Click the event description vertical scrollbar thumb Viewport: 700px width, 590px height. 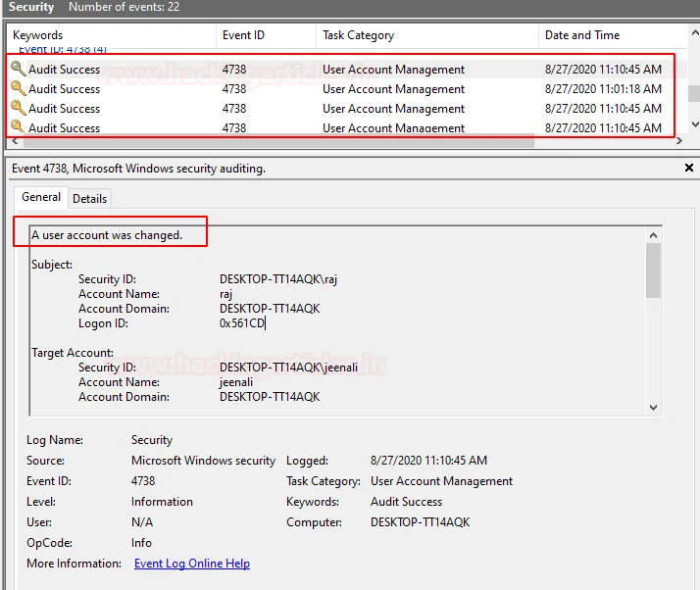tap(653, 270)
